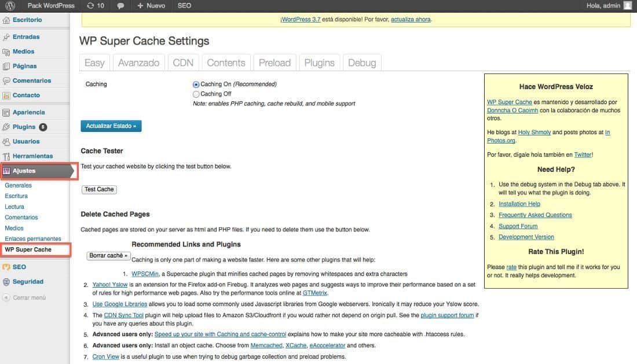Open Development Version link
The width and height of the screenshot is (637, 364).
526,237
